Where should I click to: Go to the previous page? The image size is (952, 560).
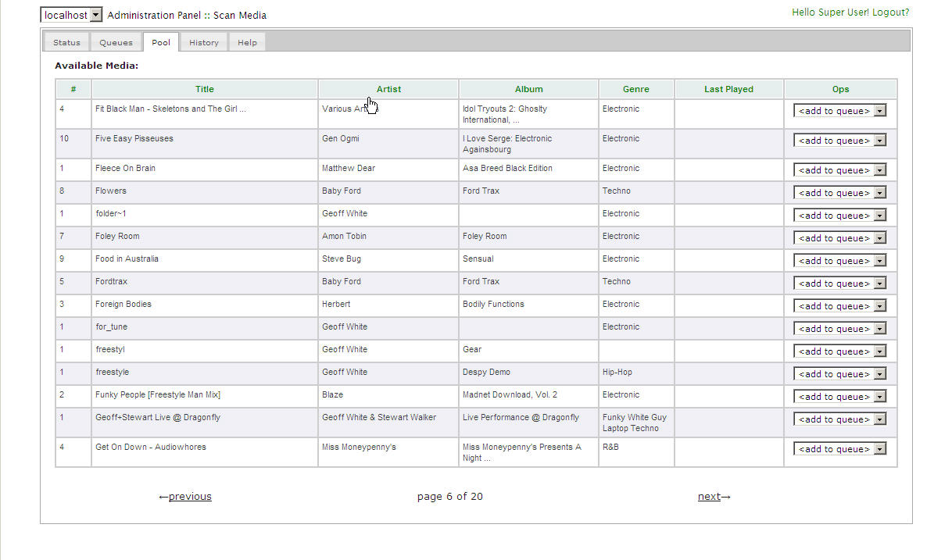189,497
